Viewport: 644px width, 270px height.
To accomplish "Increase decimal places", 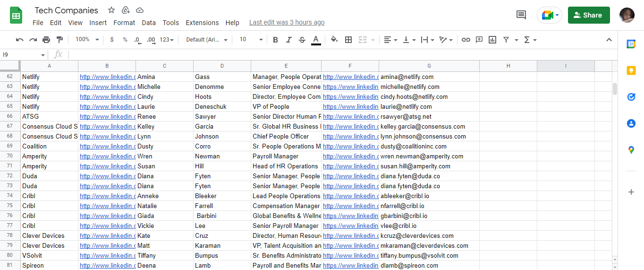I will tap(151, 40).
